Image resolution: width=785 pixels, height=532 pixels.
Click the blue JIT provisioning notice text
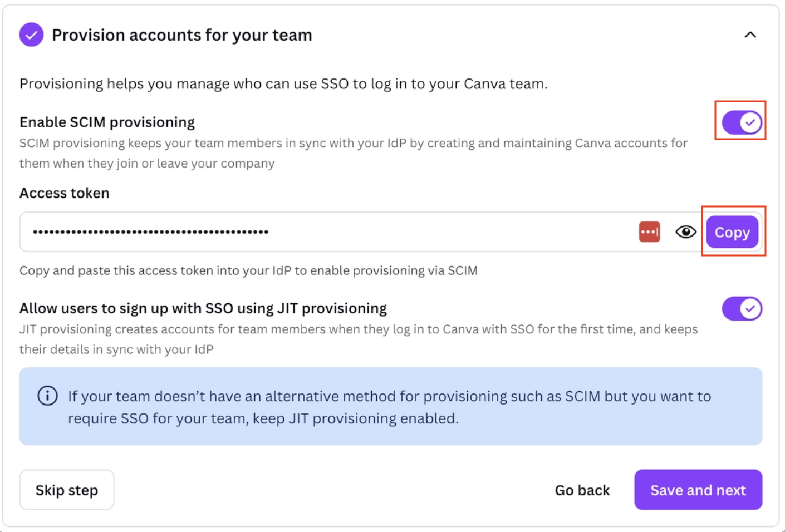click(390, 407)
